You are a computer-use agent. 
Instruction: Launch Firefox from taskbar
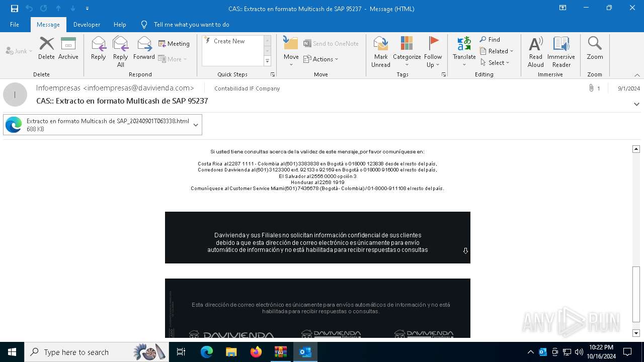(x=256, y=352)
